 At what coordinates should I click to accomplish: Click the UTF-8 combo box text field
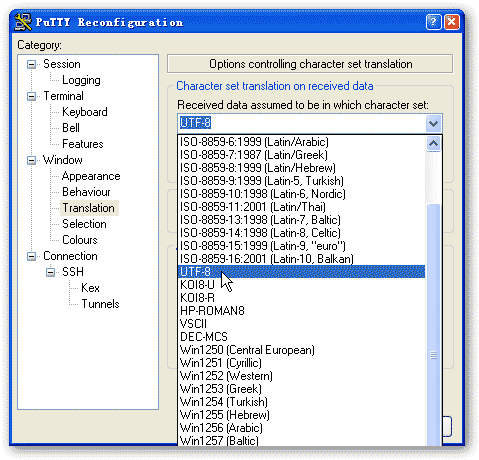coord(301,123)
